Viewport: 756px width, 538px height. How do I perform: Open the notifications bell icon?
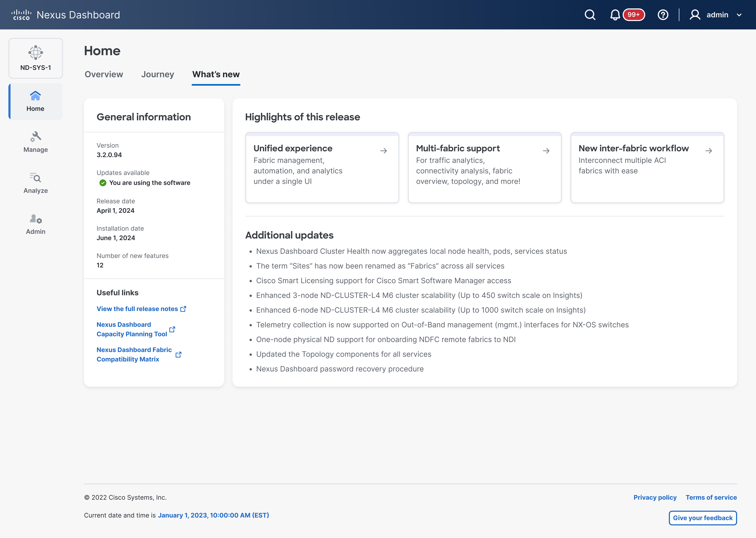coord(615,15)
